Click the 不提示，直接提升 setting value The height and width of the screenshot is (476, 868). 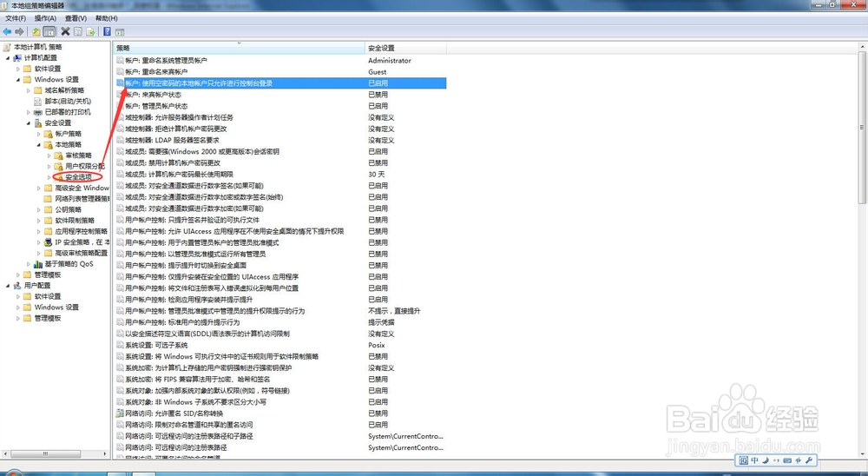tap(394, 311)
